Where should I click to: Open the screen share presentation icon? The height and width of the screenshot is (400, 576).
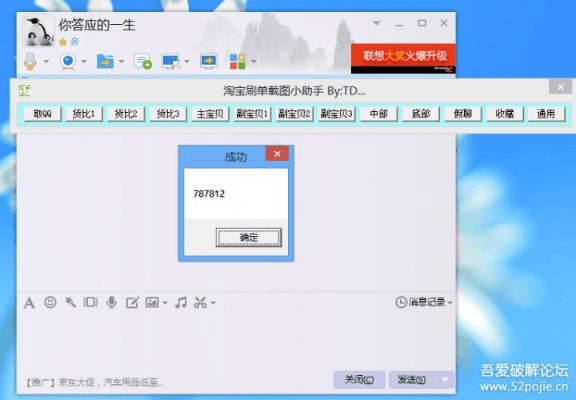click(x=209, y=61)
